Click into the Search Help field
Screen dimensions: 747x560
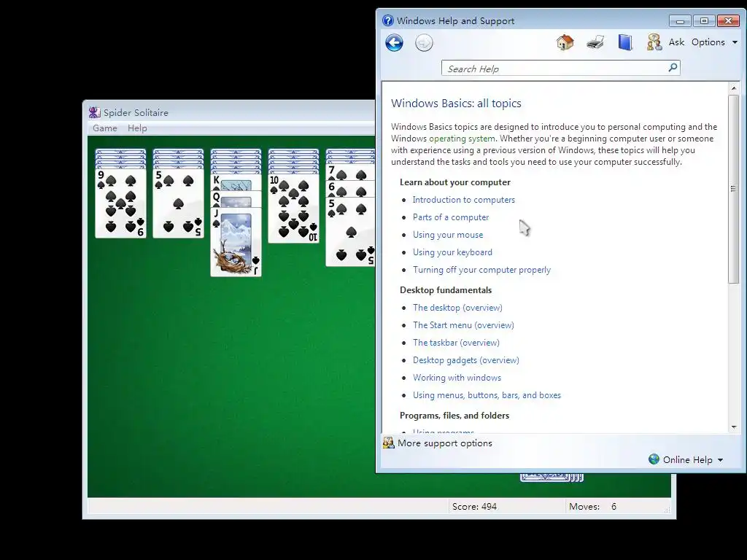[555, 68]
